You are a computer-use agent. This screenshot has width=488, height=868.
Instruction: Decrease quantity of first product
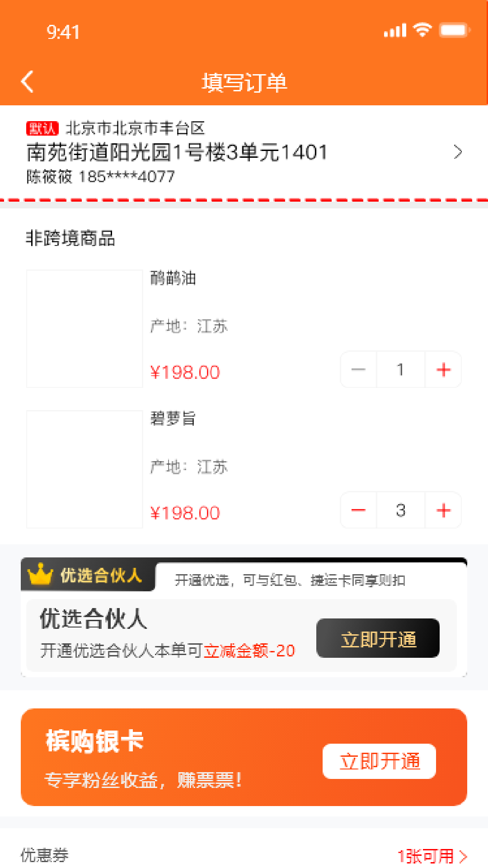358,370
